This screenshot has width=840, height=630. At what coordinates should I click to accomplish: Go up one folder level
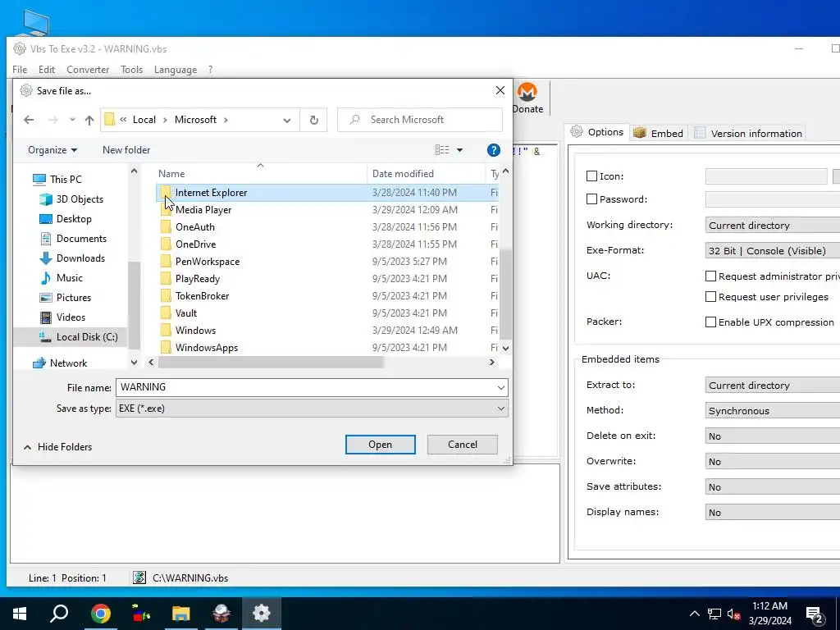pos(89,120)
